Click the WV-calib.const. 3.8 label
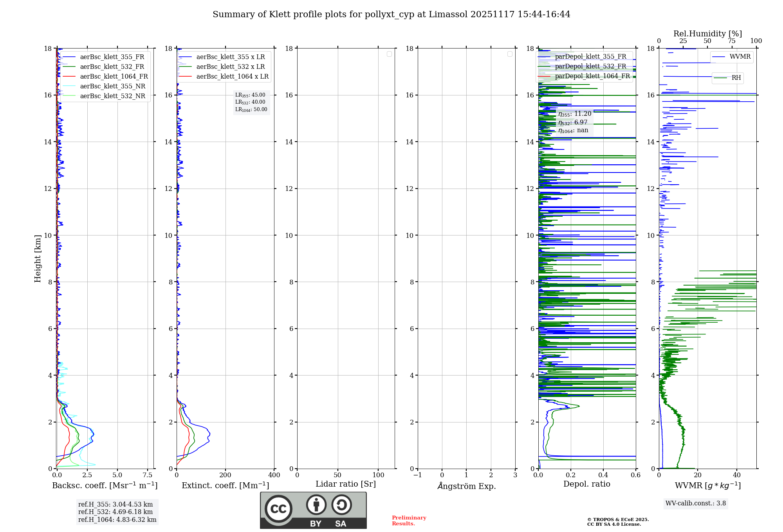This screenshot has height=532, width=783. coord(696,503)
